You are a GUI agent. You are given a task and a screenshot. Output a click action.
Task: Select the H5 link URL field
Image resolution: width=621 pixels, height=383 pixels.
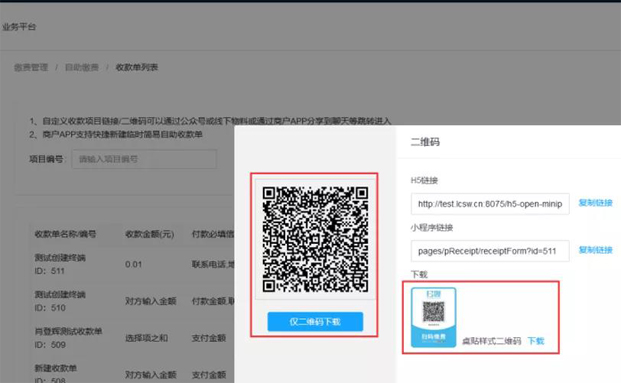pos(490,204)
